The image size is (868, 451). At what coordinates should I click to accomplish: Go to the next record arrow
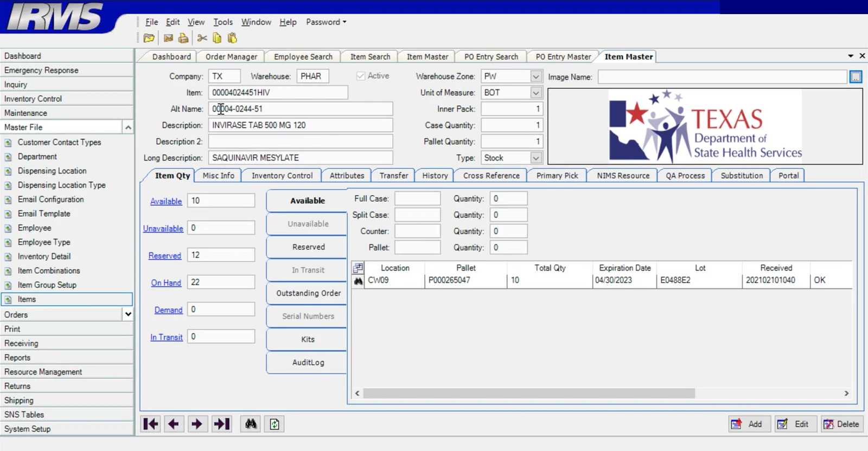pos(197,424)
